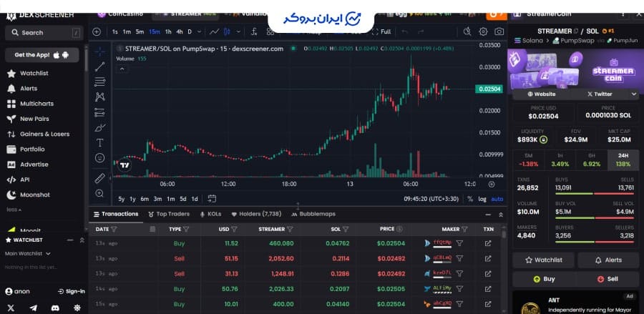
Task: Open the emoji sticker tool
Action: coord(99,157)
